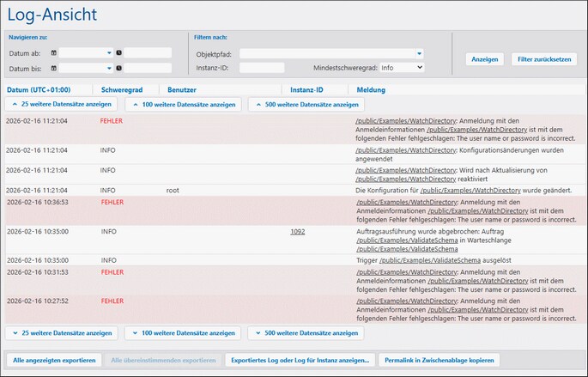Click Filter zurücksetzen button
This screenshot has height=377, width=588.
tap(544, 59)
